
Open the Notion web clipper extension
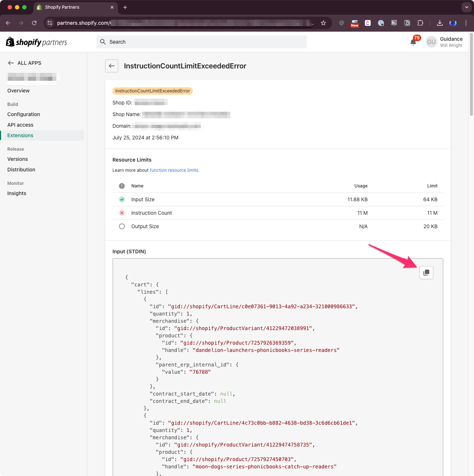pos(407,23)
